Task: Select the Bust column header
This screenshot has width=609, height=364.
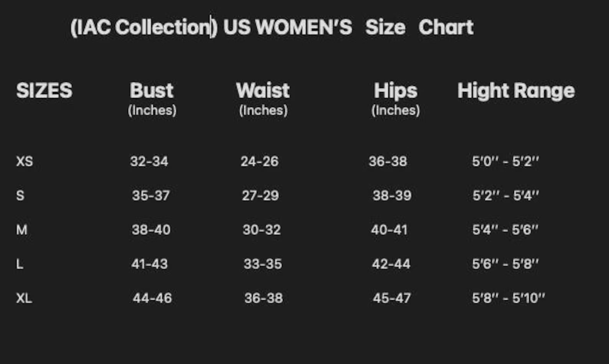Action: 151,91
